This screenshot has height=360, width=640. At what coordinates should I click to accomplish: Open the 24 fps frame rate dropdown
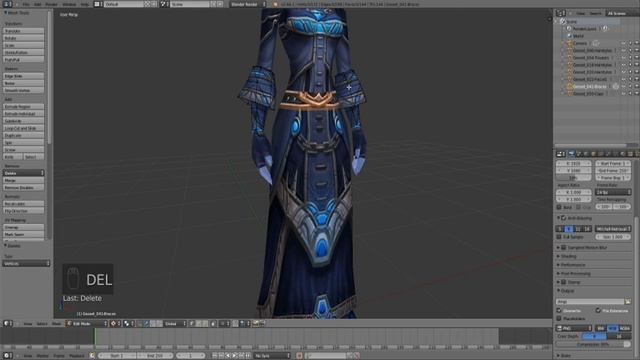click(x=613, y=192)
